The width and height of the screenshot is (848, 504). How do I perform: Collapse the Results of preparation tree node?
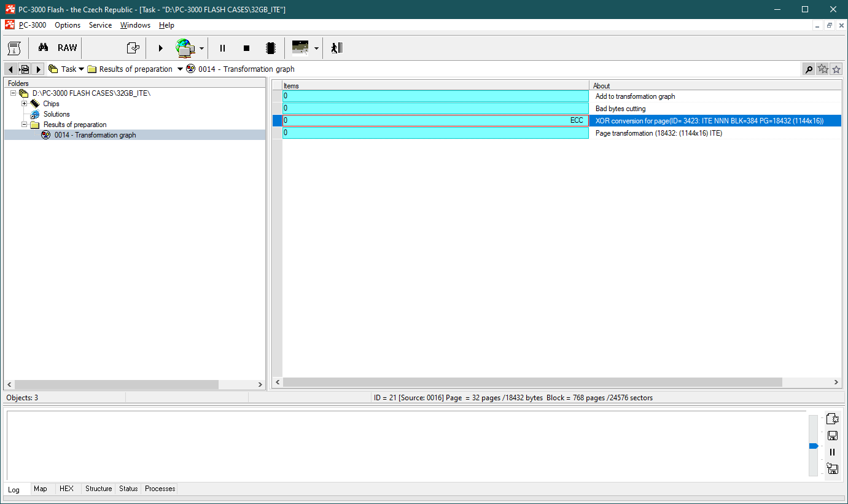click(x=25, y=125)
